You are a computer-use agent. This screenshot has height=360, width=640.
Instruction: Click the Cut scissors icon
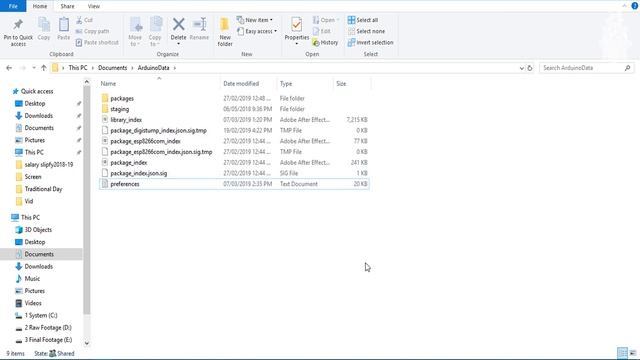pos(79,20)
